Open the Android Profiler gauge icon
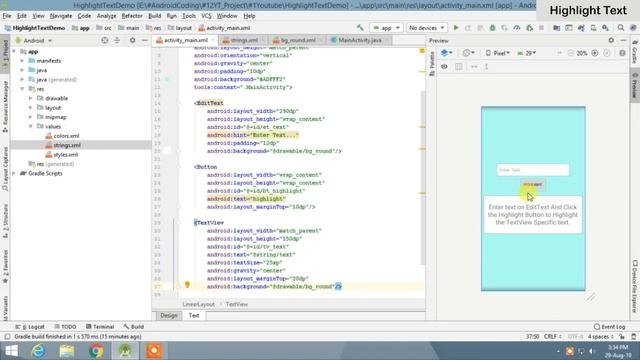Screen dimensions: 640x360 tap(517, 28)
